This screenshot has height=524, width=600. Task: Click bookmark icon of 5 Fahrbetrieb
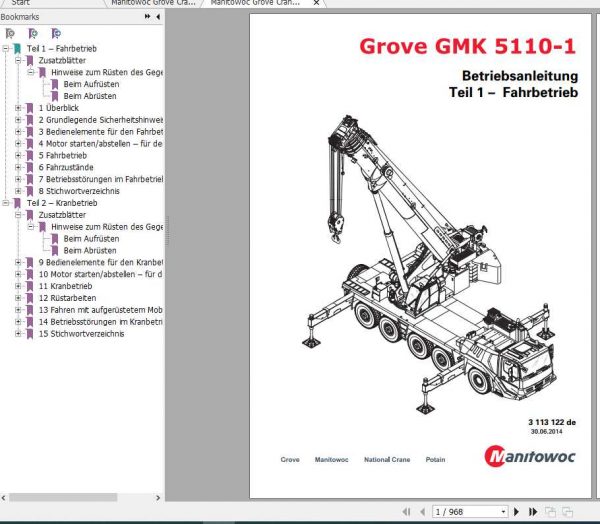pos(29,156)
